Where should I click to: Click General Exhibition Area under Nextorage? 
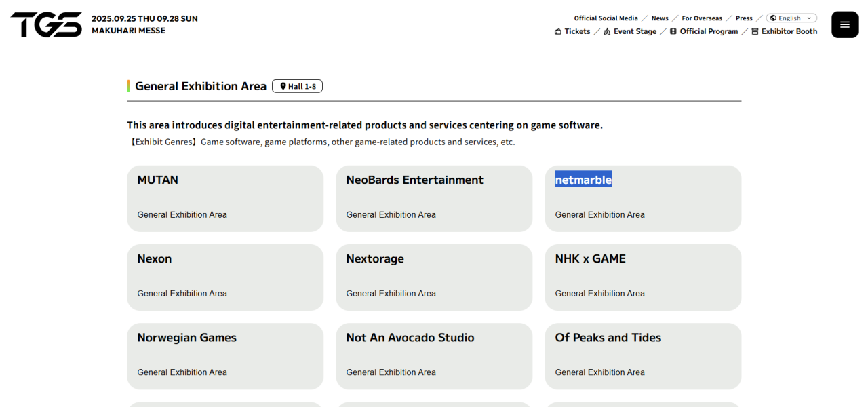tap(391, 294)
